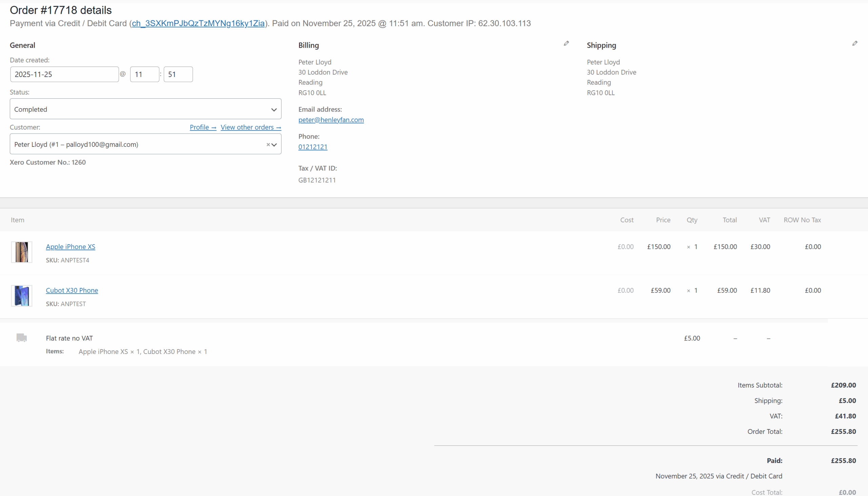Click the VAT column header
Viewport: 868px width, 496px height.
pyautogui.click(x=764, y=220)
